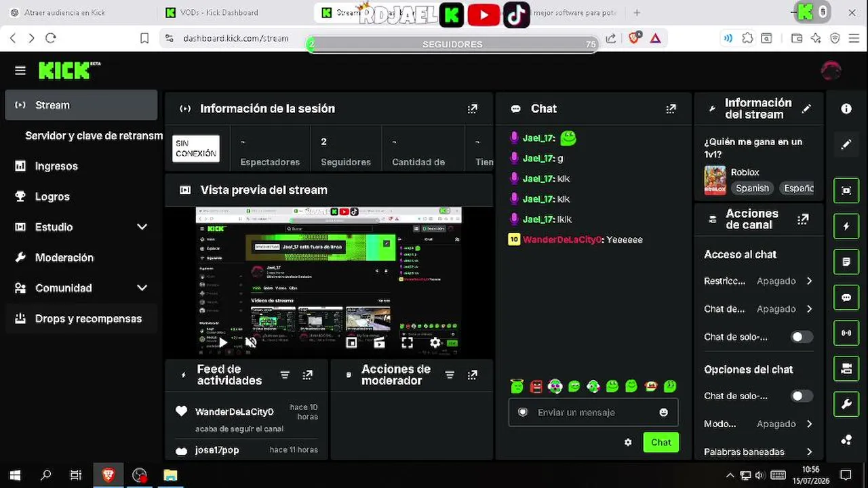Toggle the stream preview widget icon in the right rail

tap(846, 190)
